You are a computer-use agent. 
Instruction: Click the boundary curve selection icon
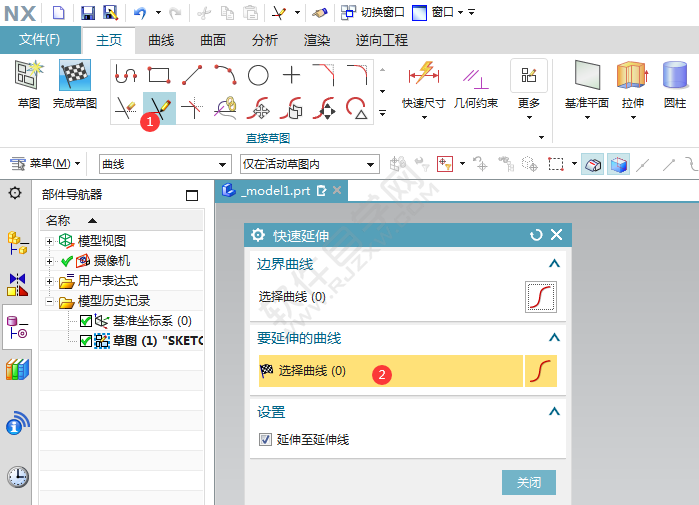click(540, 297)
